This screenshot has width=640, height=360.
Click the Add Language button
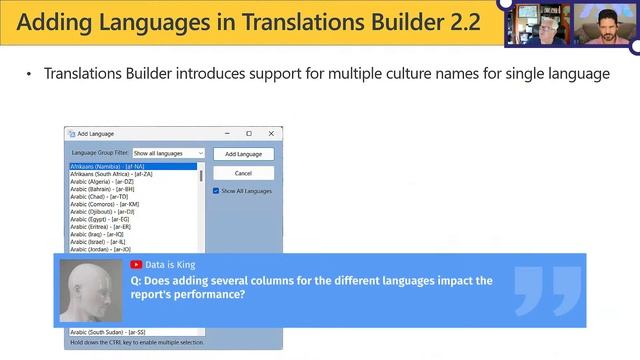244,154
